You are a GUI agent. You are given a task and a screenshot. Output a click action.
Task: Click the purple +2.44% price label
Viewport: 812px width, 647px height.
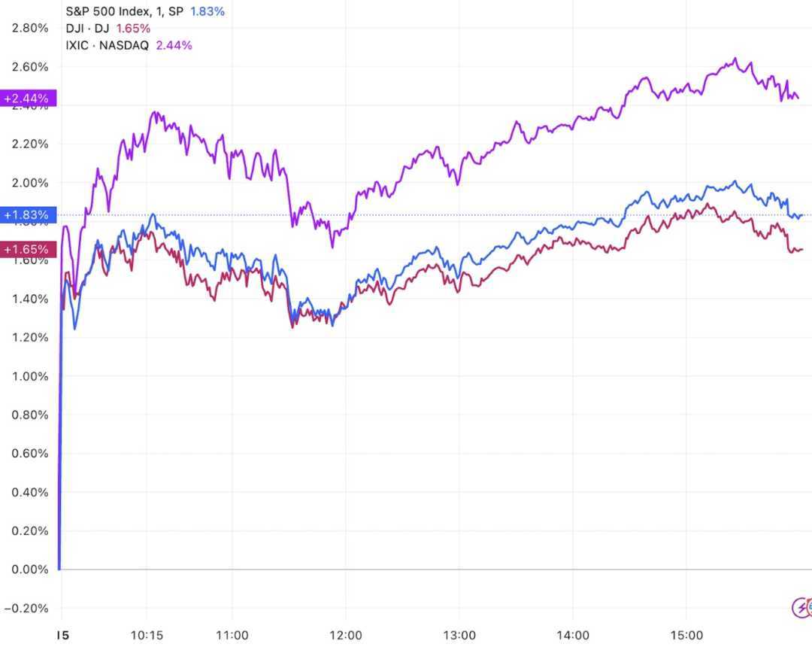pyautogui.click(x=26, y=99)
